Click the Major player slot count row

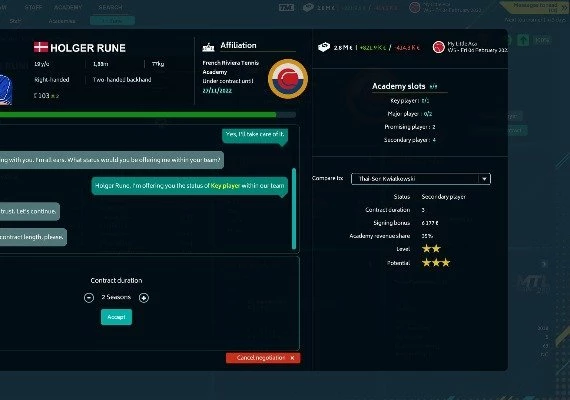tap(410, 114)
